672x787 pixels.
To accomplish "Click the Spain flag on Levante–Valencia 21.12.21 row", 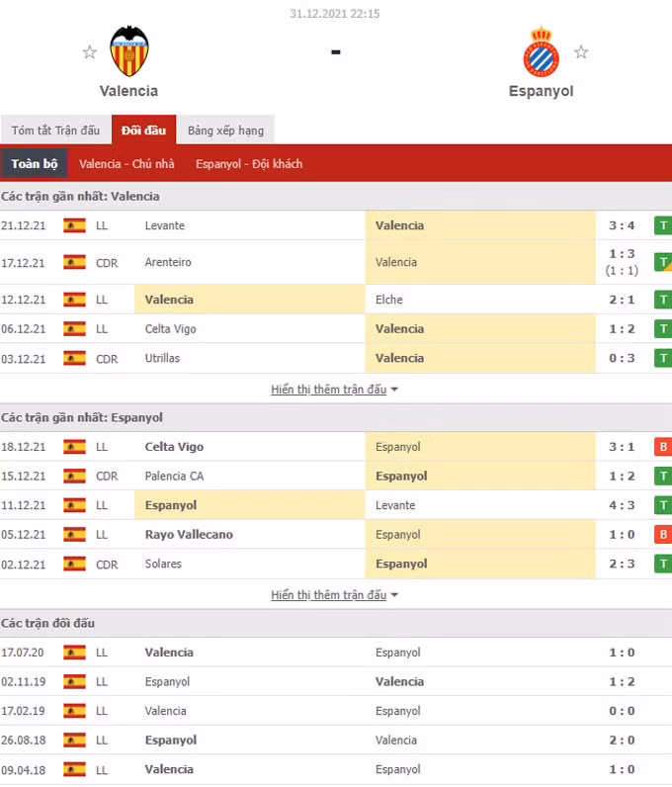I will click(74, 225).
